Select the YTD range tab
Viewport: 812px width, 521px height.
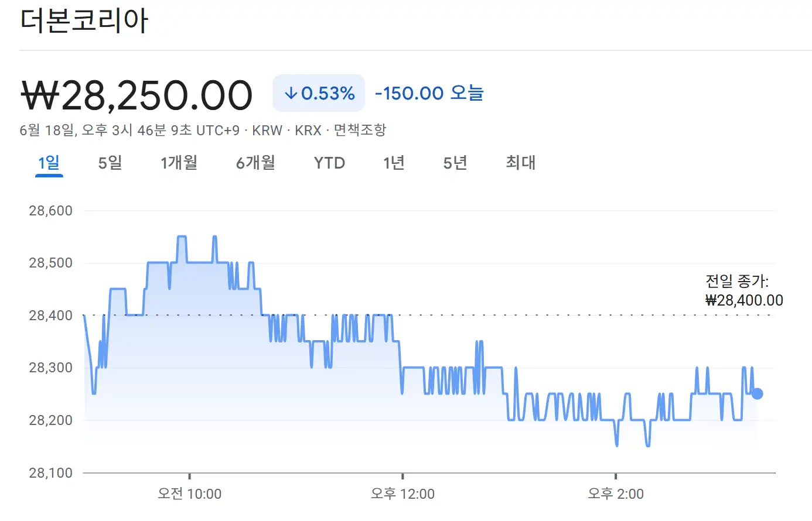point(329,163)
